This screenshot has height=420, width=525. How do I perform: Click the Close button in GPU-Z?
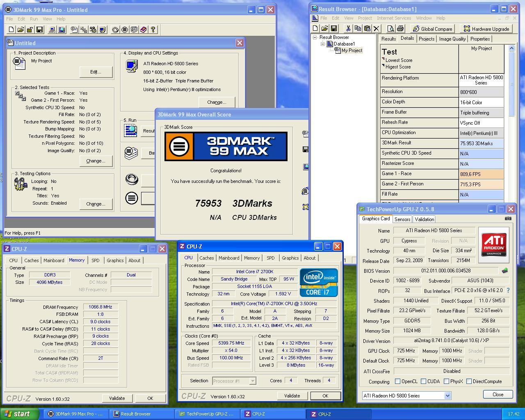(x=498, y=394)
